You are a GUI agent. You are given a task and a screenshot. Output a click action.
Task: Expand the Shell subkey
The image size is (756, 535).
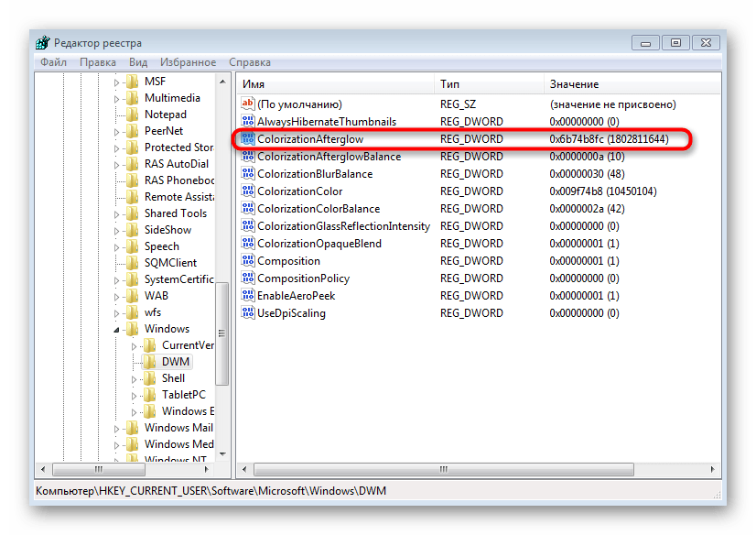click(x=134, y=379)
